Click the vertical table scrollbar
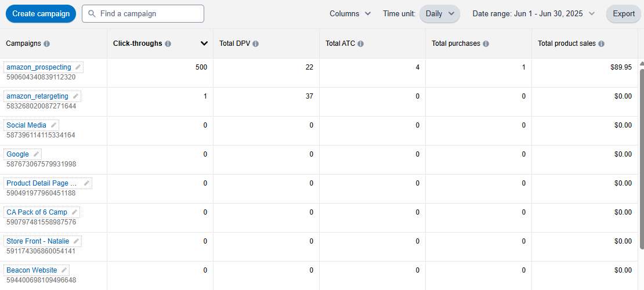 (x=641, y=157)
